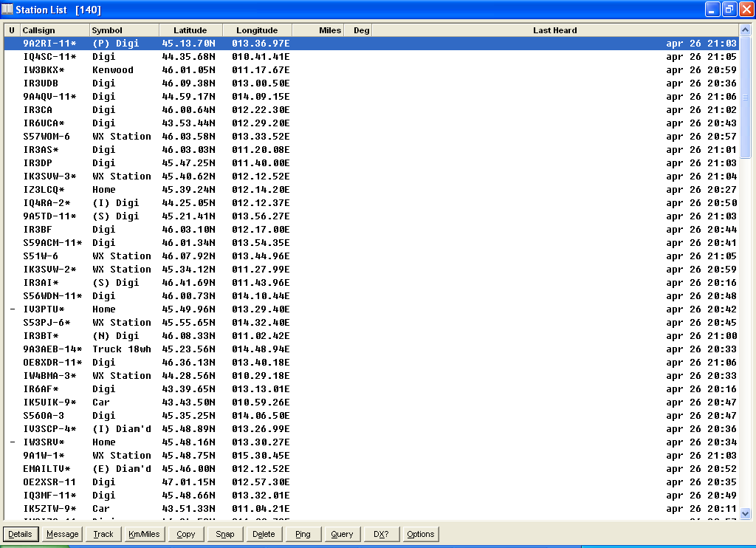Select station EMAILTV*
Screen dimensions: 756x548
[371, 469]
